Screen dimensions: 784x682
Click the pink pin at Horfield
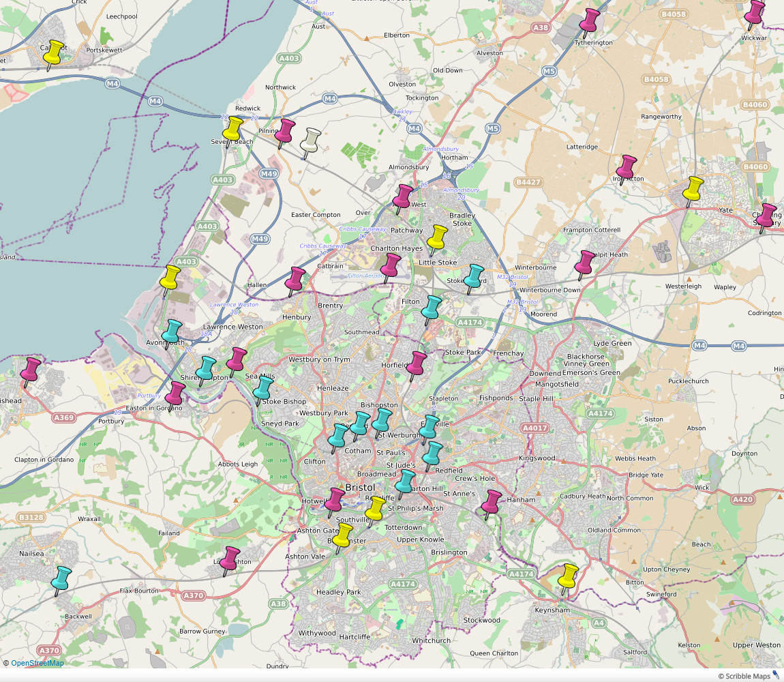point(417,364)
